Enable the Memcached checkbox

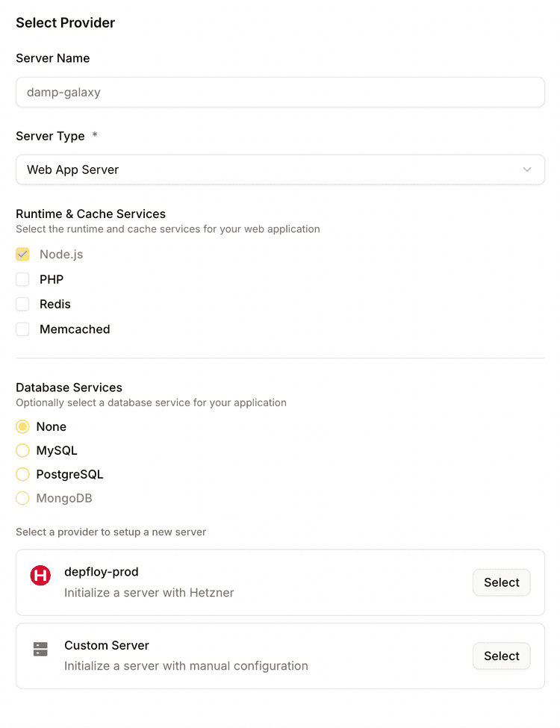[23, 329]
